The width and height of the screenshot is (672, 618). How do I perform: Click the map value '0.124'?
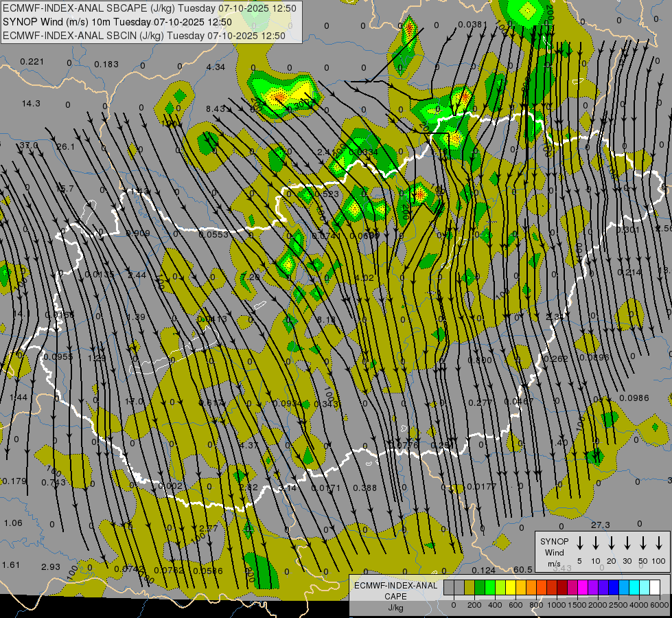(483, 571)
